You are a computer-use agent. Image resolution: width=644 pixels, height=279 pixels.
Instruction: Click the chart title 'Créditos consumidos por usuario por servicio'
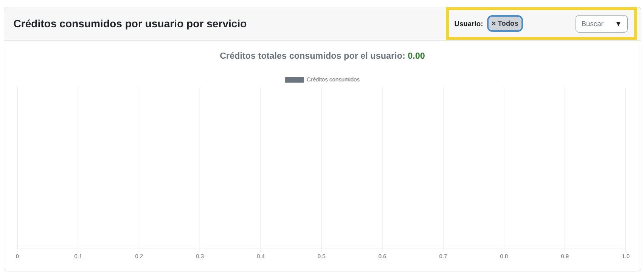[130, 23]
